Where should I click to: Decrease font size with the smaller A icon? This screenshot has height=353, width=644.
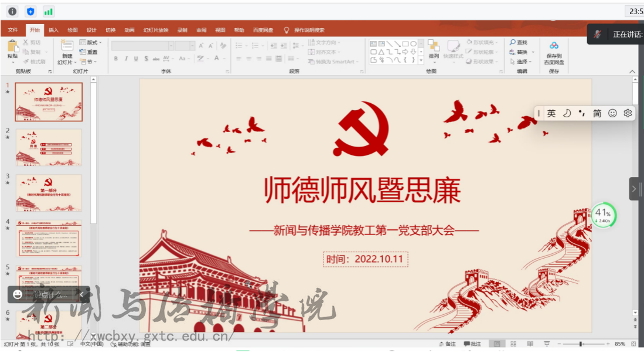(x=211, y=46)
